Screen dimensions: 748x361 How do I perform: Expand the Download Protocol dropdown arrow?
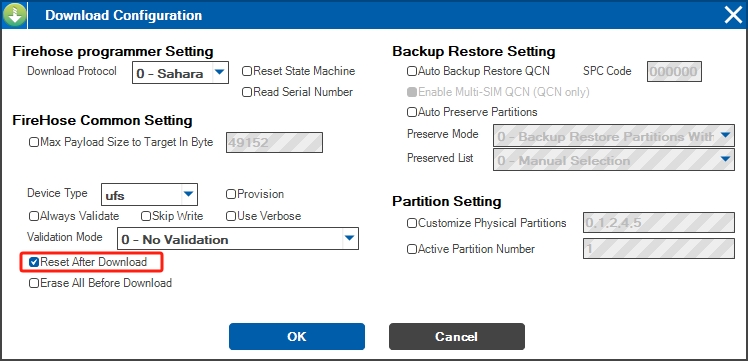[219, 72]
